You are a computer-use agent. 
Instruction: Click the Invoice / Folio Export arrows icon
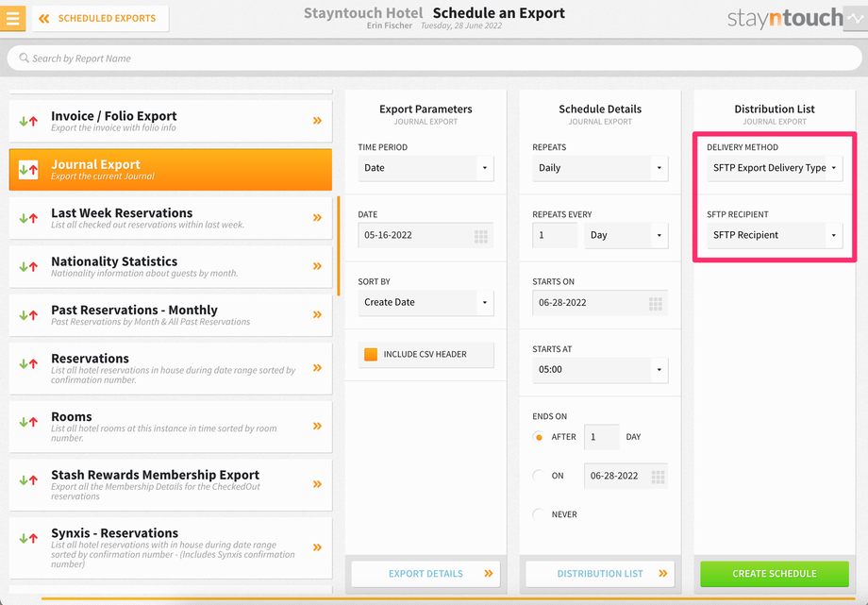(28, 121)
